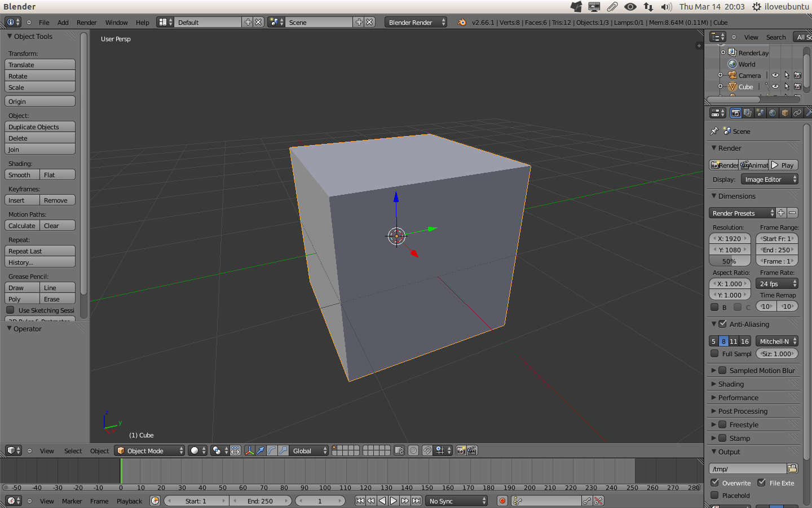Open the No Sync dropdown in timeline
812x508 pixels.
tap(456, 501)
